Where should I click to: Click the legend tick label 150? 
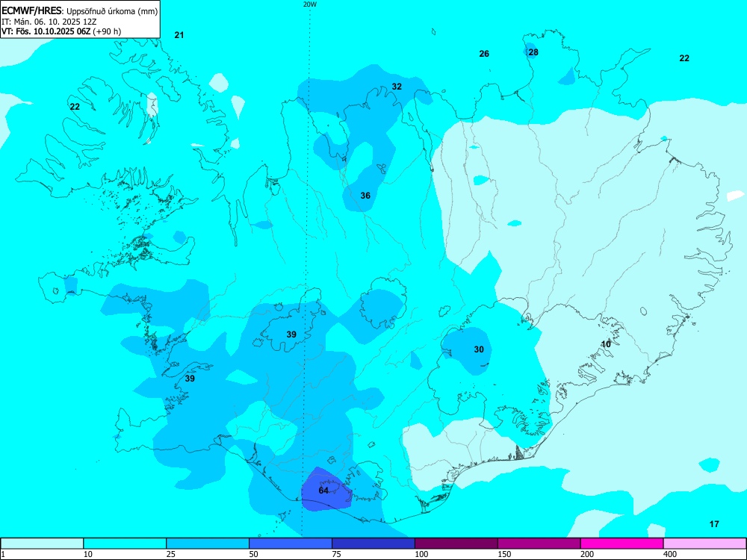[x=504, y=554]
